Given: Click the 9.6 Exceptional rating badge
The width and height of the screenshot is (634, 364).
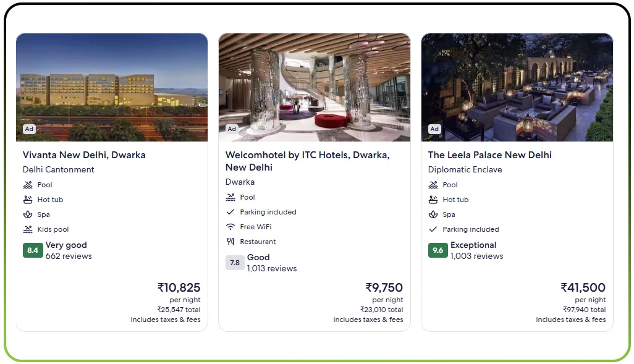Looking at the screenshot, I should click(437, 251).
